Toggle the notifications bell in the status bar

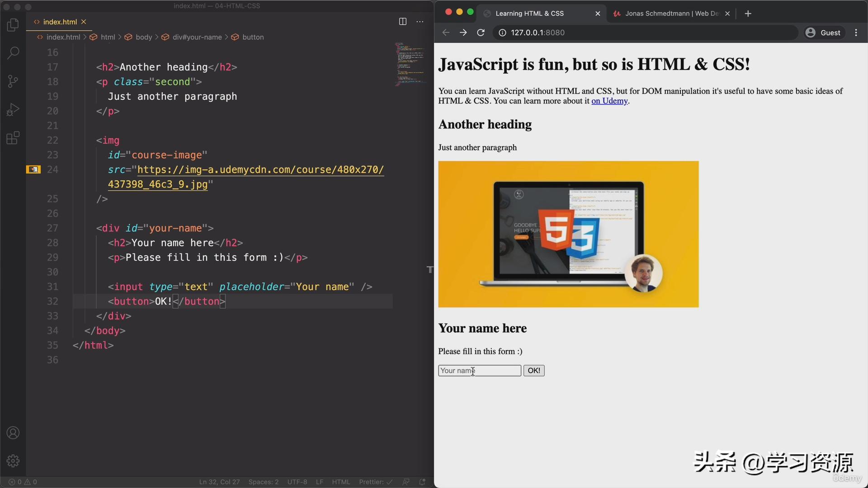tap(422, 482)
